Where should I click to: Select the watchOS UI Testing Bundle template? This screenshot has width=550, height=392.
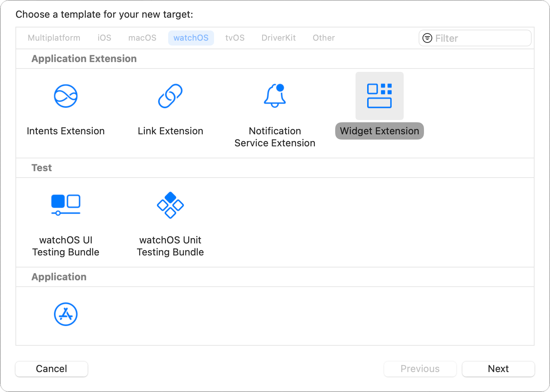click(66, 218)
